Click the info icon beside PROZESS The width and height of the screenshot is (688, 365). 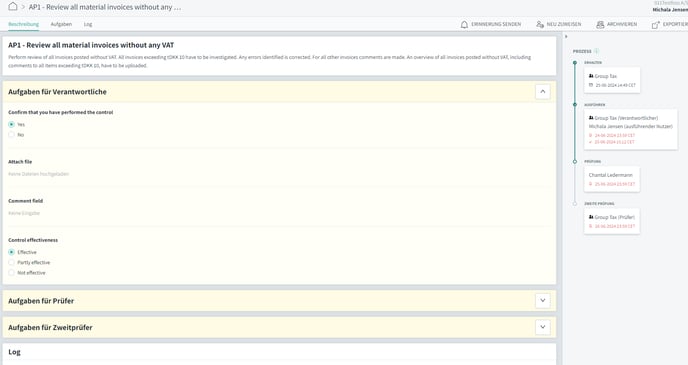click(x=596, y=51)
